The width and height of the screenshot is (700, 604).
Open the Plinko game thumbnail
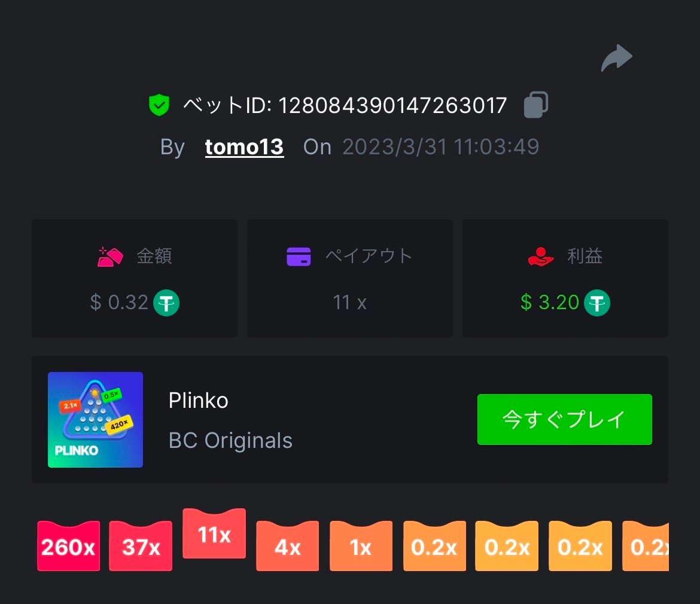point(96,420)
